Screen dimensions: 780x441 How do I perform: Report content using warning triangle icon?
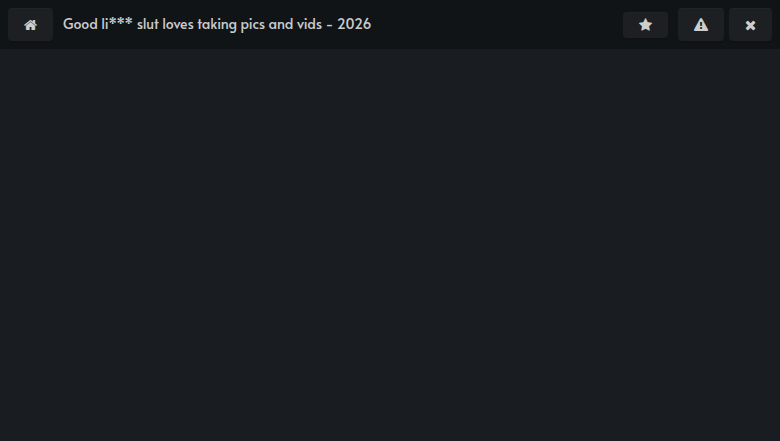pyautogui.click(x=700, y=24)
